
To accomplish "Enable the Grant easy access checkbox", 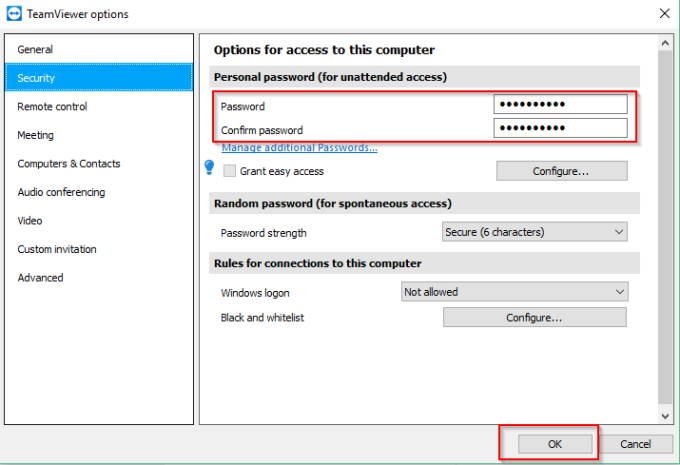I will click(x=229, y=171).
